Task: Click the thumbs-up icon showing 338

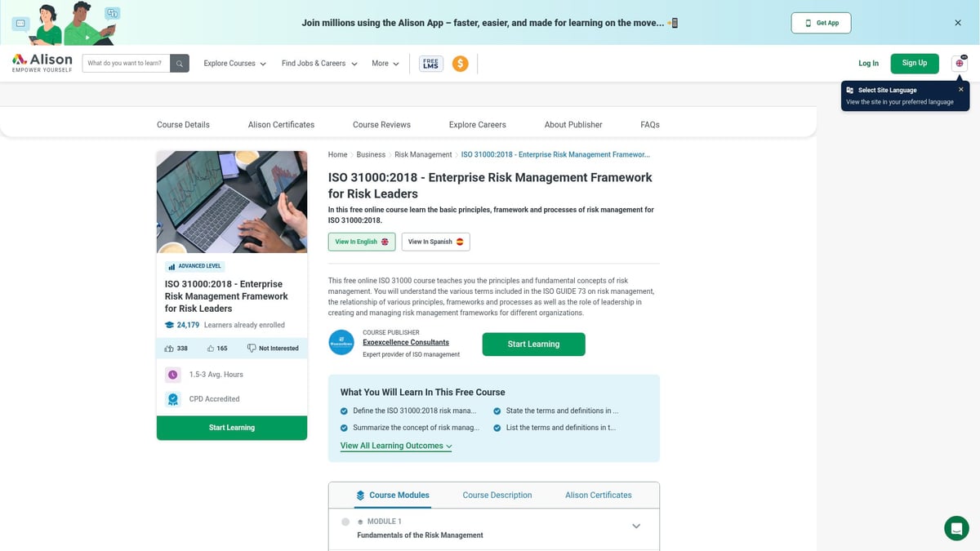Action: 170,349
